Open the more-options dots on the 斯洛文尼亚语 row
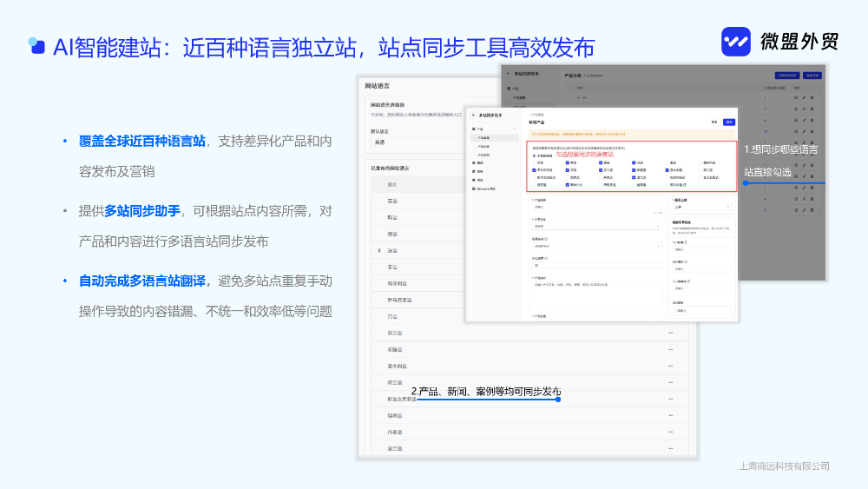The image size is (868, 489). pyautogui.click(x=670, y=399)
